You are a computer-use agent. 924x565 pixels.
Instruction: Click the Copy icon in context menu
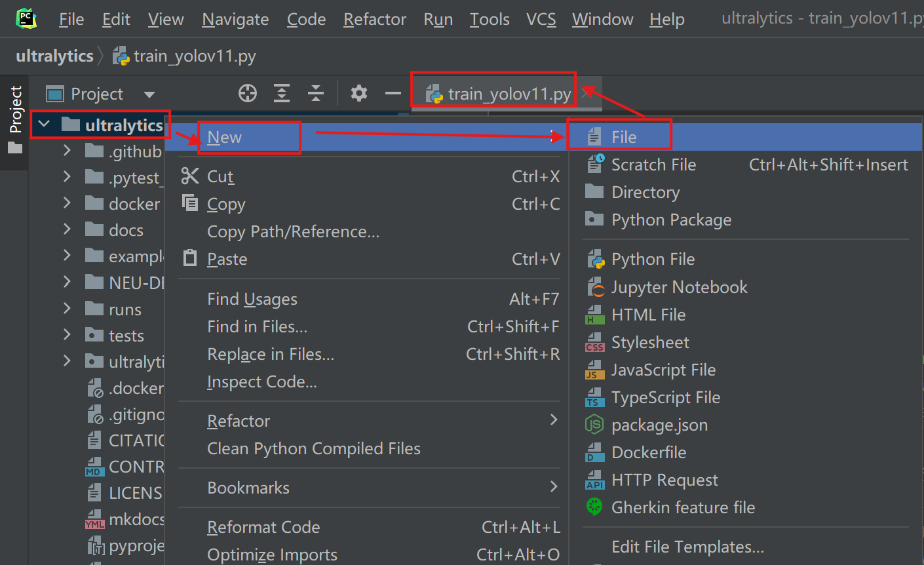(x=190, y=203)
